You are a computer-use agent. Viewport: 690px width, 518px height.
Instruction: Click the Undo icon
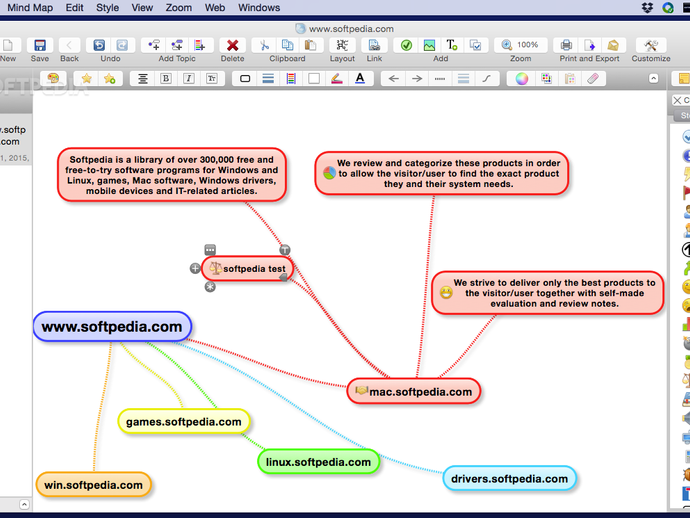(x=99, y=45)
